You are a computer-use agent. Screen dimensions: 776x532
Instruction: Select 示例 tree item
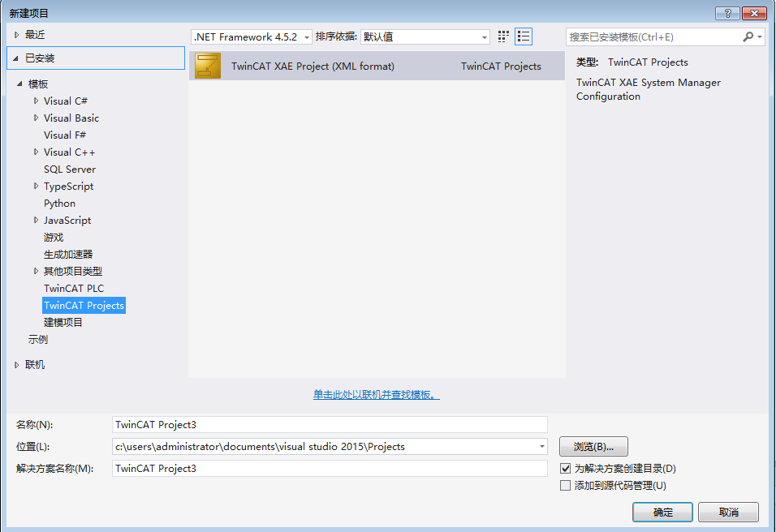click(x=37, y=340)
